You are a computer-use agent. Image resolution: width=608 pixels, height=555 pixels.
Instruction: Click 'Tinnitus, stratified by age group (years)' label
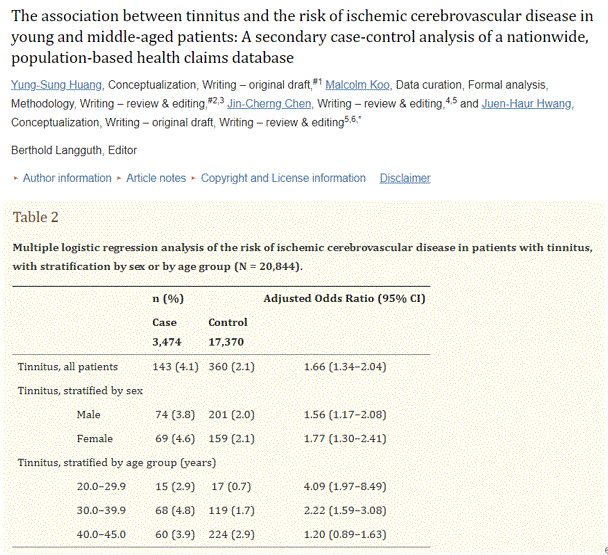pyautogui.click(x=117, y=463)
